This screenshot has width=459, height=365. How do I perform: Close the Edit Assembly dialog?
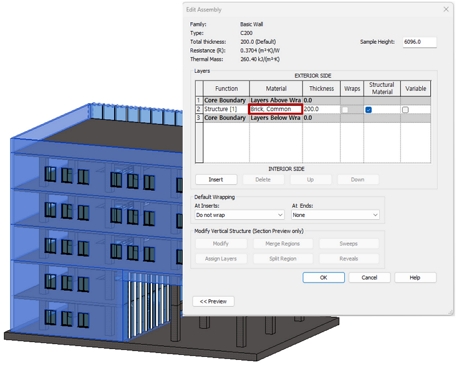tap(446, 9)
